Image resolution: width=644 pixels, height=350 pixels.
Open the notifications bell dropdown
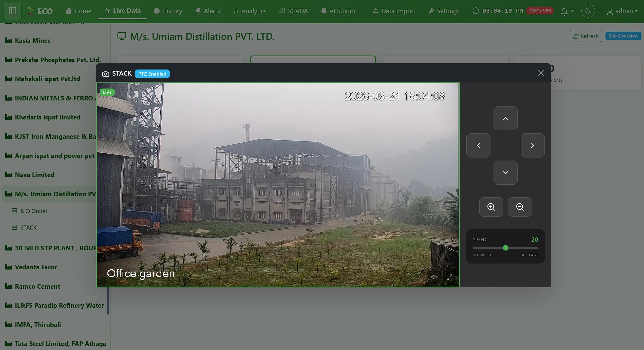coord(567,11)
